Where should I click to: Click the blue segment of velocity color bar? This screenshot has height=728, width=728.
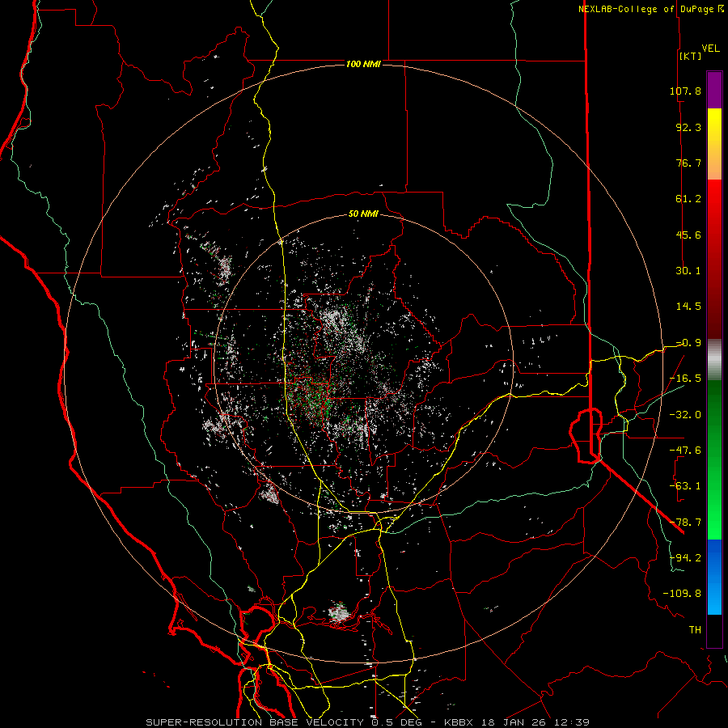click(x=714, y=576)
